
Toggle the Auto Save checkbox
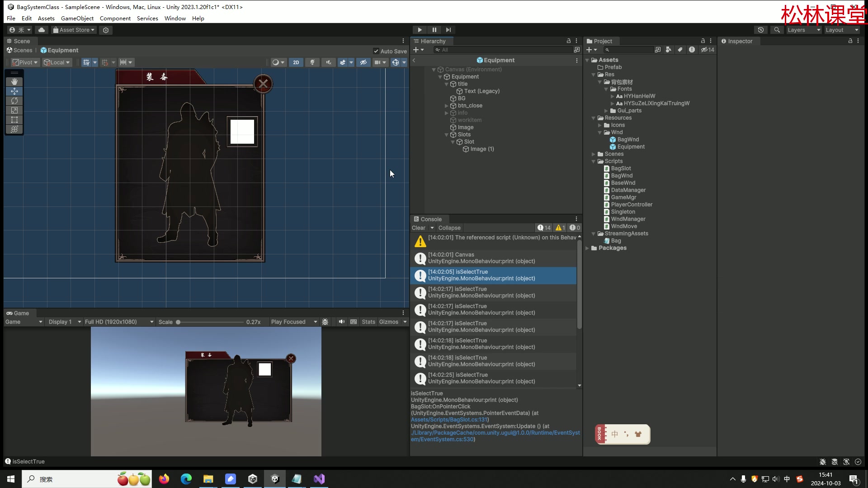point(376,51)
